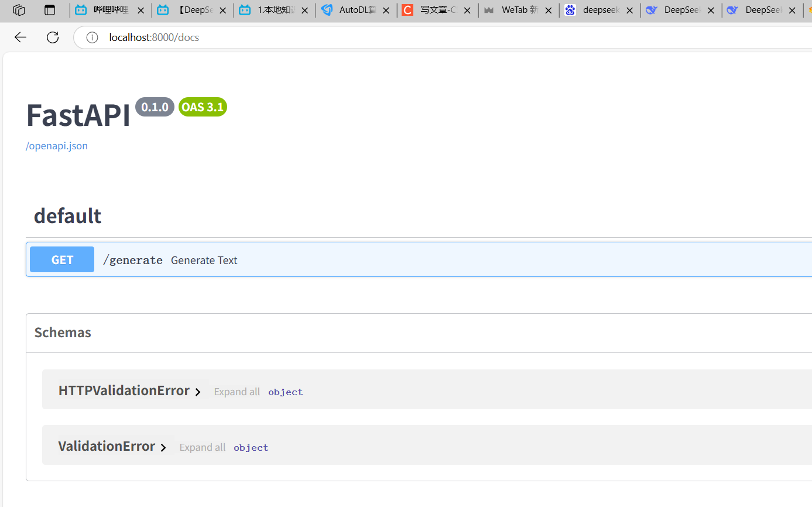Click the FastAPI title heading

coord(78,115)
